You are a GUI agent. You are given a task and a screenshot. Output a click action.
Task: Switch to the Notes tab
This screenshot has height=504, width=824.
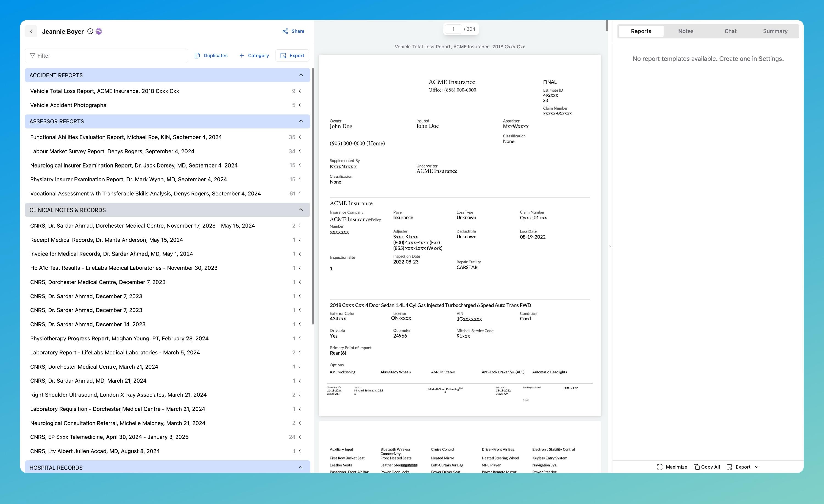point(686,31)
